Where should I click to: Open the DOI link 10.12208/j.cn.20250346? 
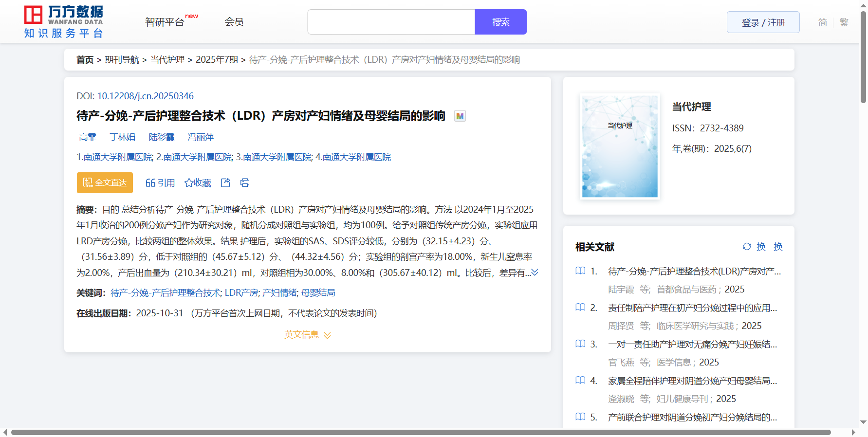tap(145, 96)
